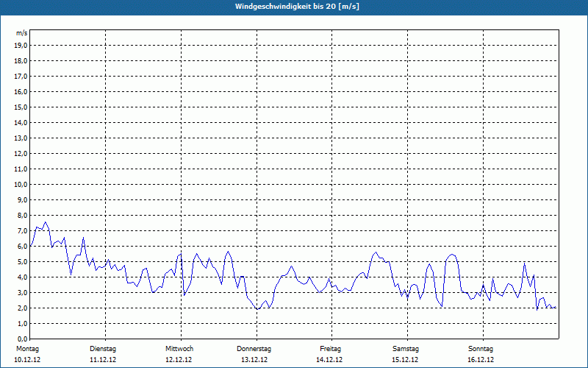Screen dimensions: 588x368
Task: Click the date 14.12.12
Action: (x=329, y=360)
